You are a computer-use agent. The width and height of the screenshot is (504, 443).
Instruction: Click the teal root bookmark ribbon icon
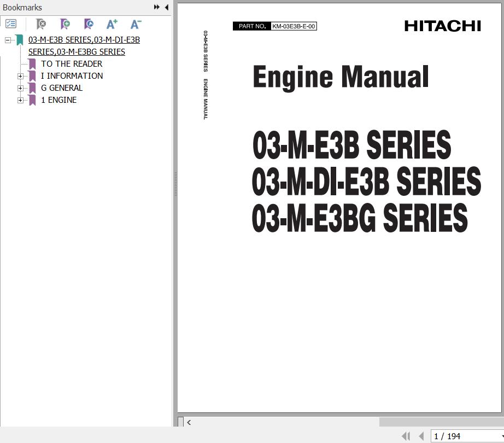click(x=20, y=40)
